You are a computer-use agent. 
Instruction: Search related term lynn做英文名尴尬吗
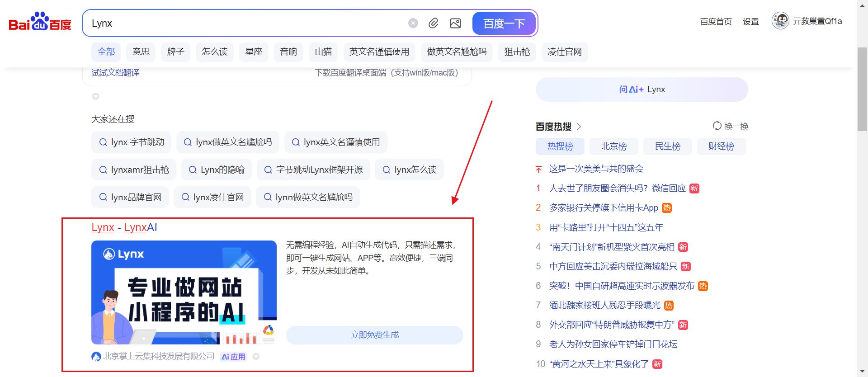pos(308,197)
